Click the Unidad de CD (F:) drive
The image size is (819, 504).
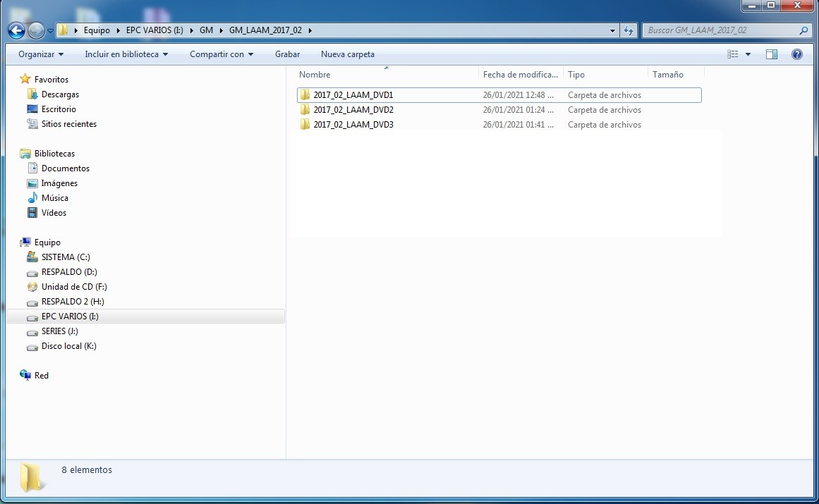[74, 287]
